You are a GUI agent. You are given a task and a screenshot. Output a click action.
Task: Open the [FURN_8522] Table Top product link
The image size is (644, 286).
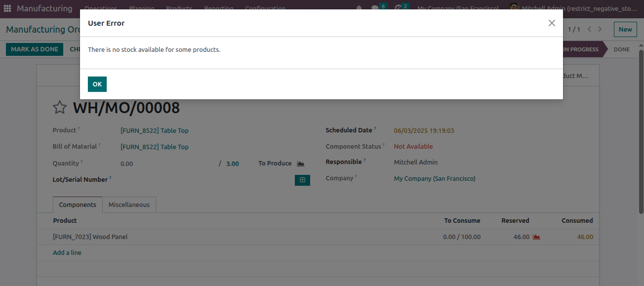(155, 131)
